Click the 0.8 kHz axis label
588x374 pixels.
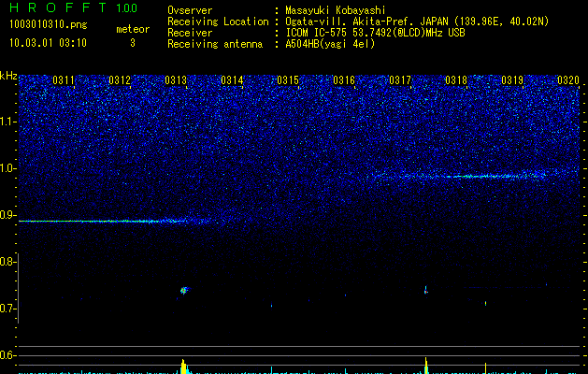[x=8, y=262]
